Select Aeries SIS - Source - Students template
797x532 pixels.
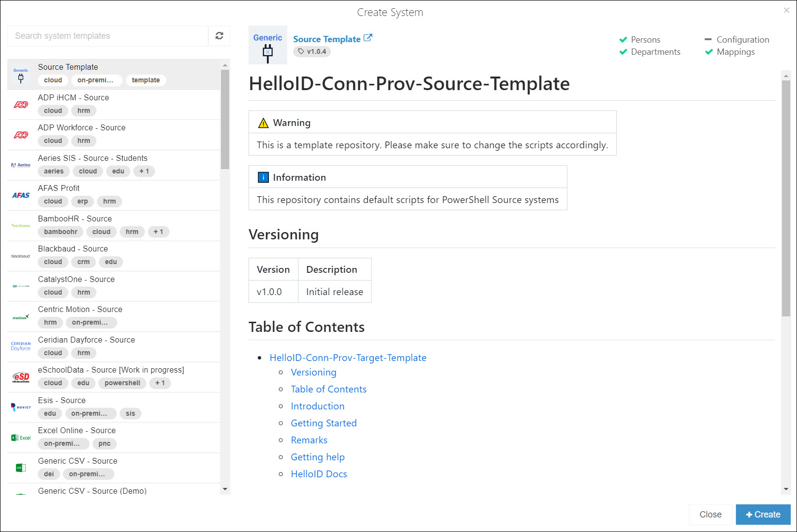(x=114, y=165)
